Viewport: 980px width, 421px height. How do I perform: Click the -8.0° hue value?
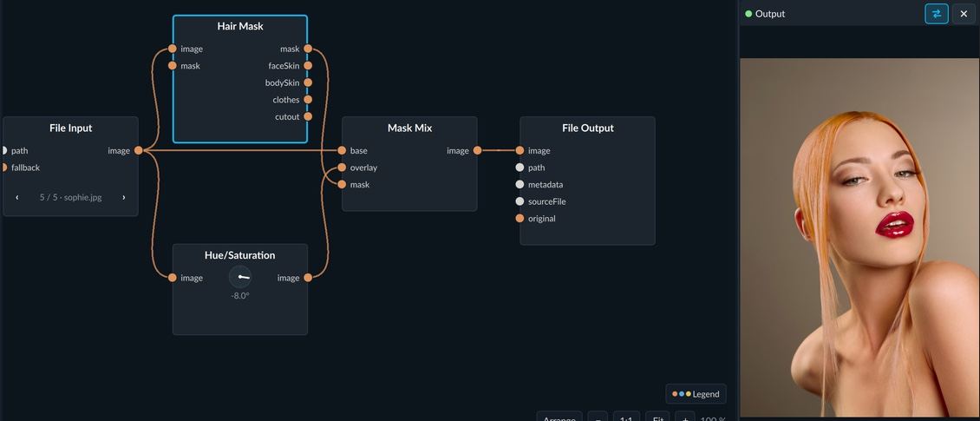pos(240,295)
